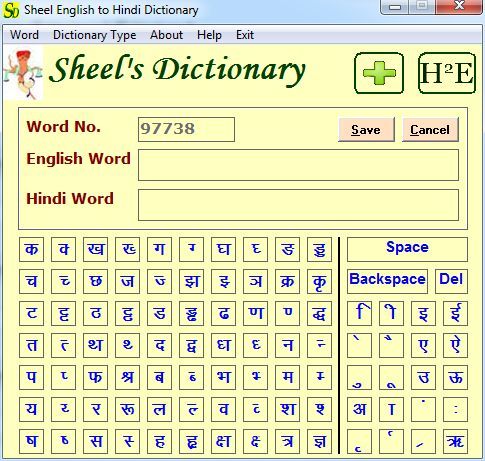Open the About menu
Viewport: 485px width, 461px height.
(166, 35)
